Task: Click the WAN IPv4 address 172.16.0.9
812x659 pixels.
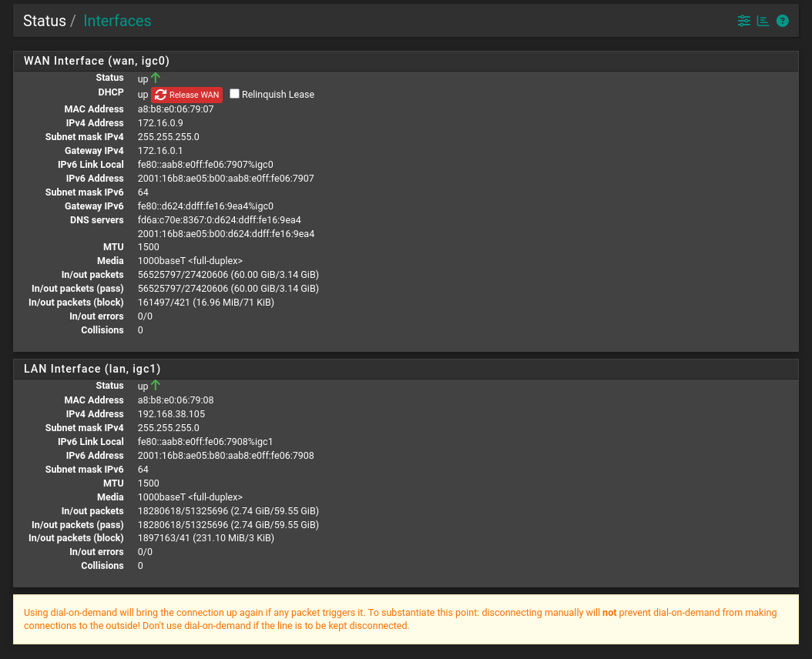Action: [160, 123]
